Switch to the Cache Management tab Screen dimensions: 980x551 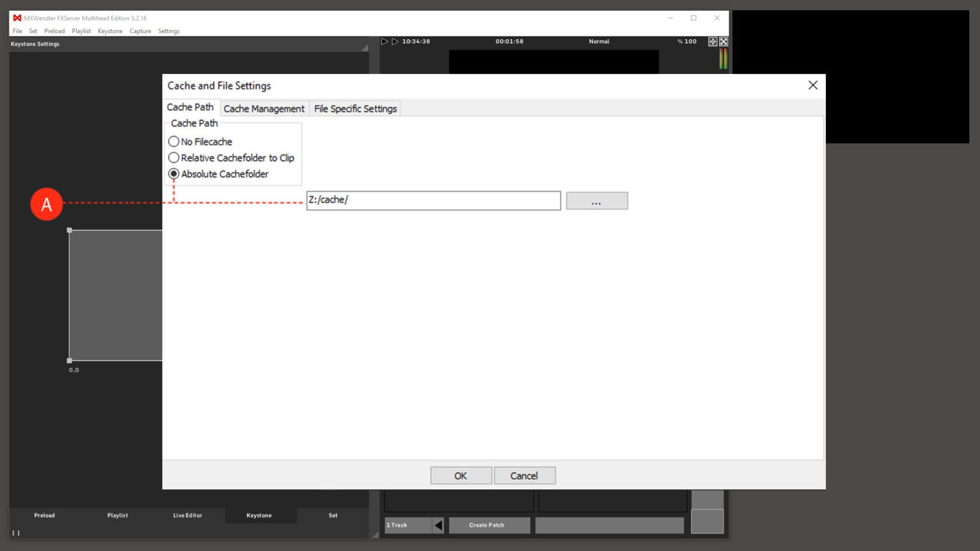[264, 108]
